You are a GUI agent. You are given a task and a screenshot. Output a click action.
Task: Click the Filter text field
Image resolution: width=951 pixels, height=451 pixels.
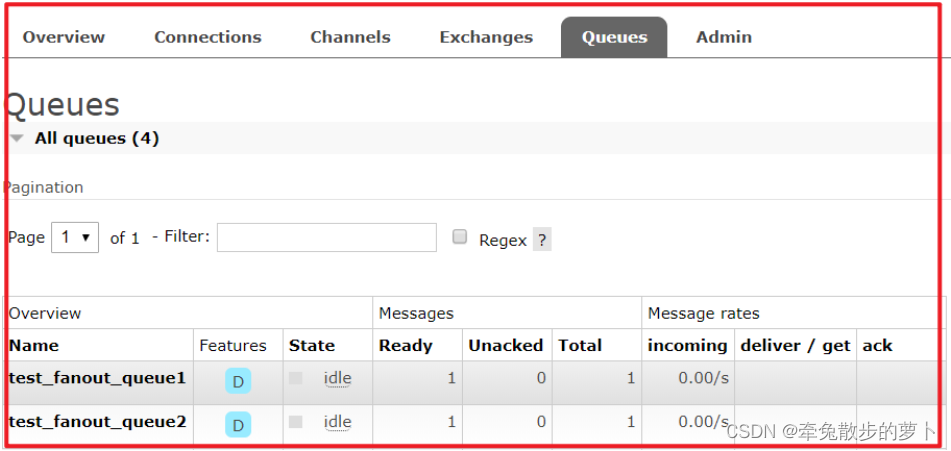(326, 237)
